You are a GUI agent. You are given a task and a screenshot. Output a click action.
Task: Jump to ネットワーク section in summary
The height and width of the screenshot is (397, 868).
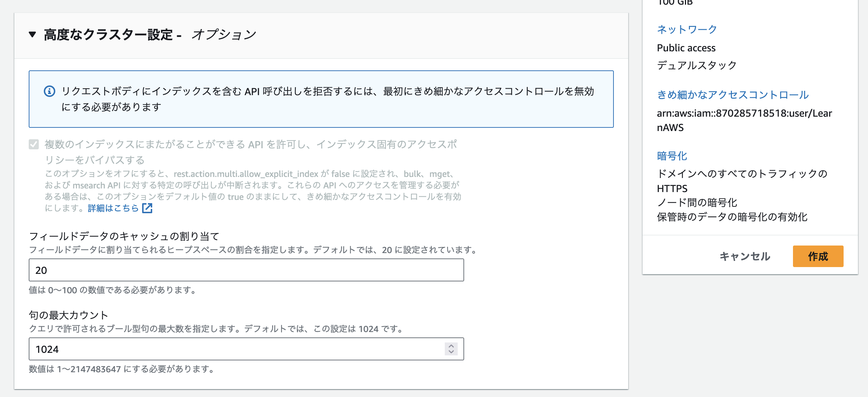pyautogui.click(x=687, y=29)
